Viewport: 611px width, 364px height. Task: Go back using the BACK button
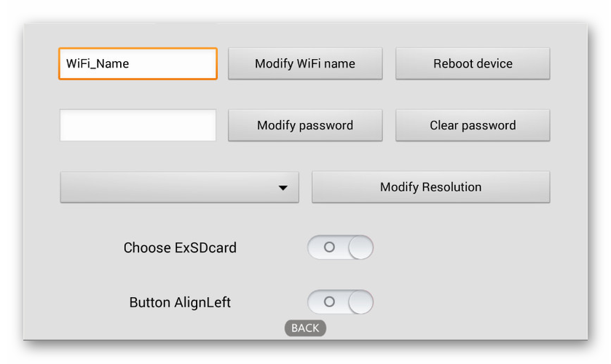(x=305, y=328)
